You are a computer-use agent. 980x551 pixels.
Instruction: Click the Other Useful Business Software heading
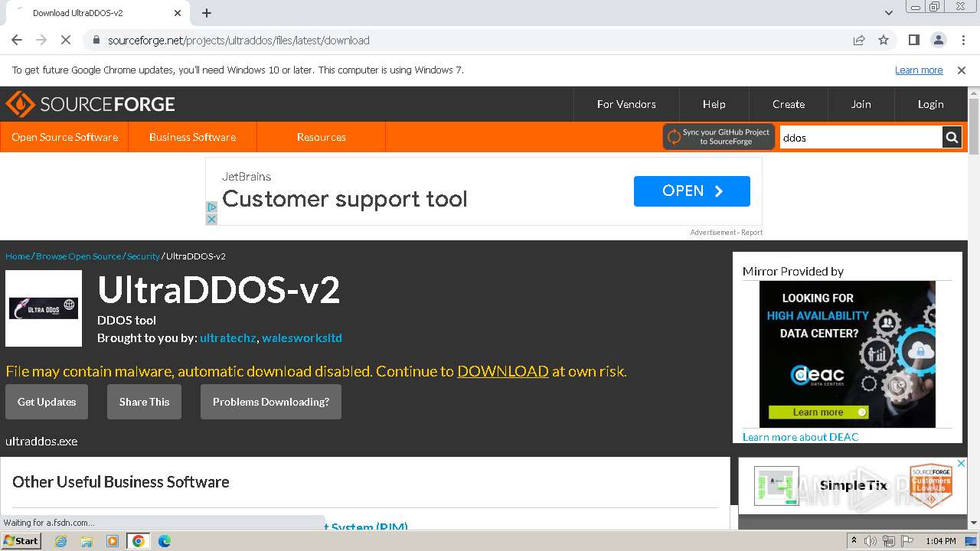coord(121,482)
